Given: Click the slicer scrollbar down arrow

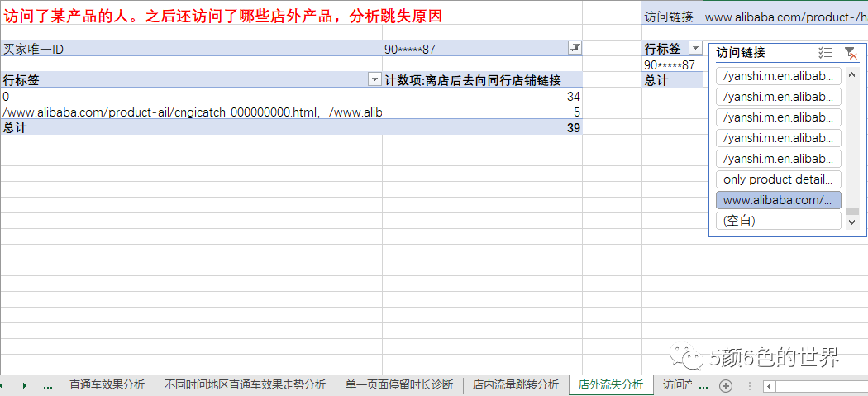Looking at the screenshot, I should [852, 222].
